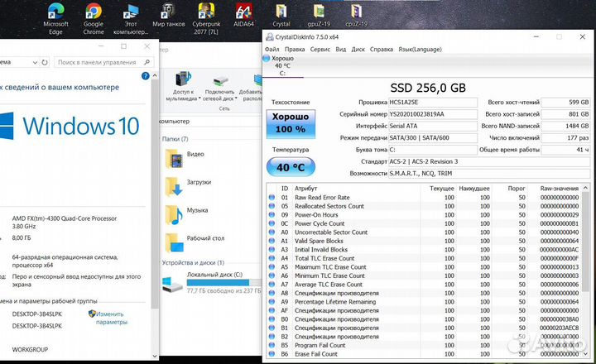Click Подключить сетевой диск ribbon button

pyautogui.click(x=219, y=89)
